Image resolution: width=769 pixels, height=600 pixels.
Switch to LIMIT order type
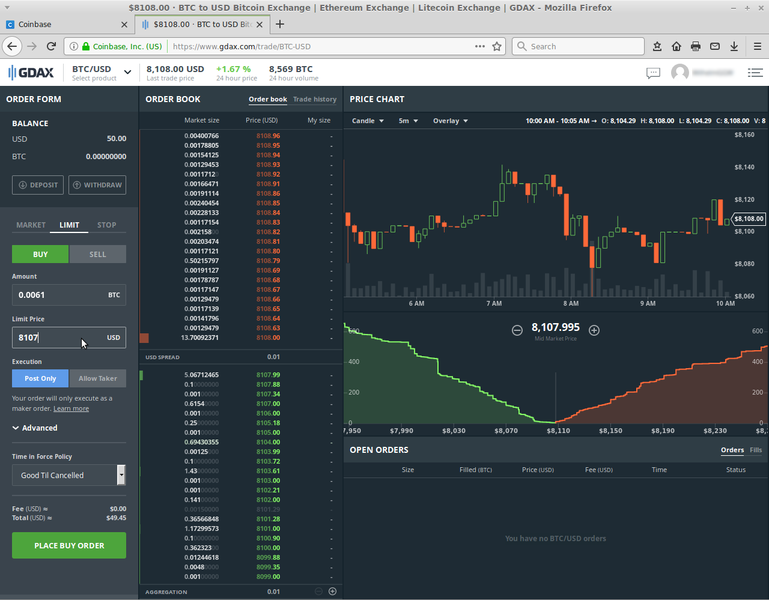pos(69,225)
